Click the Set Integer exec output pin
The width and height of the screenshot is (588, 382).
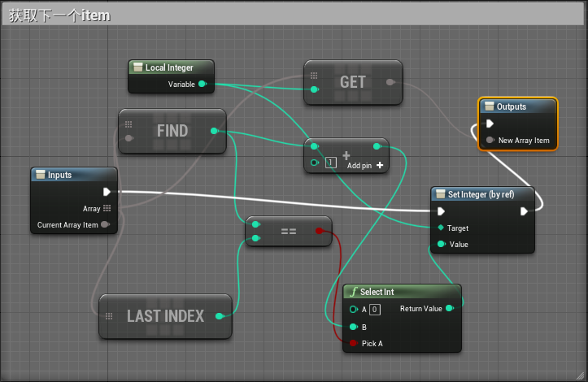click(x=525, y=211)
